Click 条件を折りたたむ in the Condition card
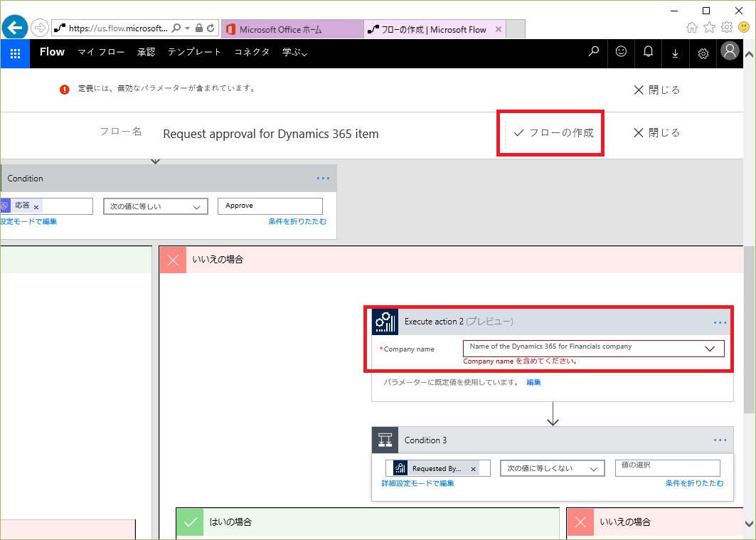 click(297, 221)
